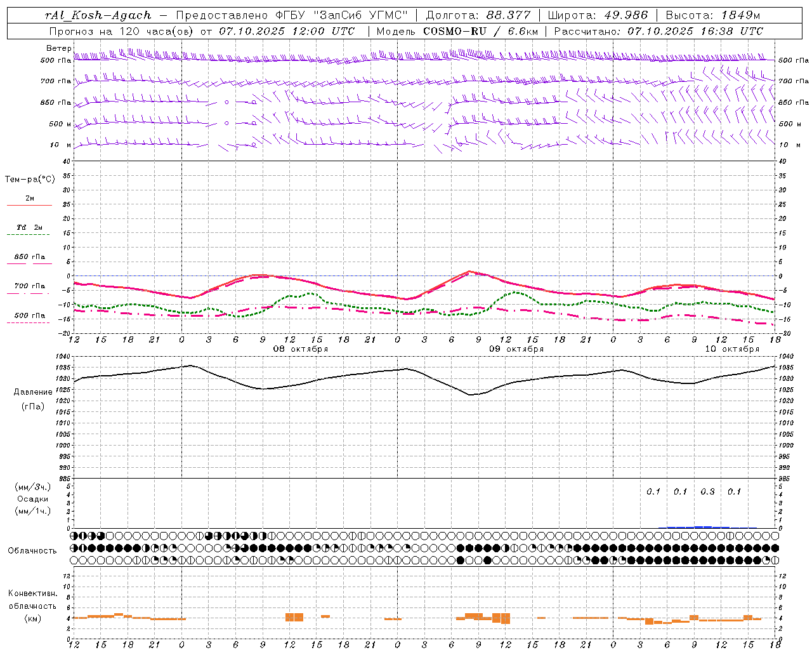Select the Давление pressure panel label
This screenshot has width=812, height=650.
coord(33,392)
